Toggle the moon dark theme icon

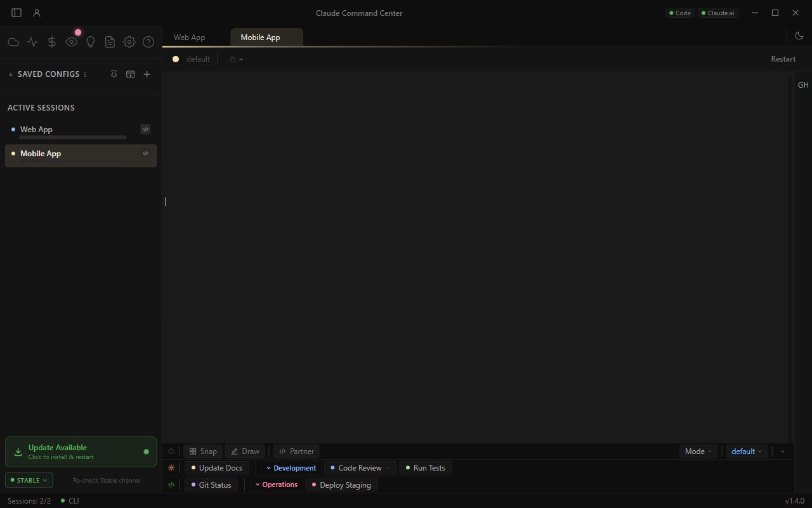(799, 36)
